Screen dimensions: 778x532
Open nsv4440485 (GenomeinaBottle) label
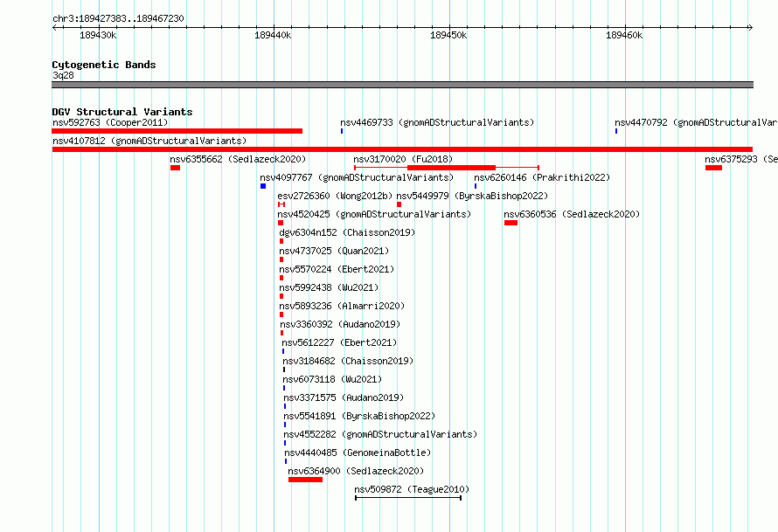(x=358, y=453)
